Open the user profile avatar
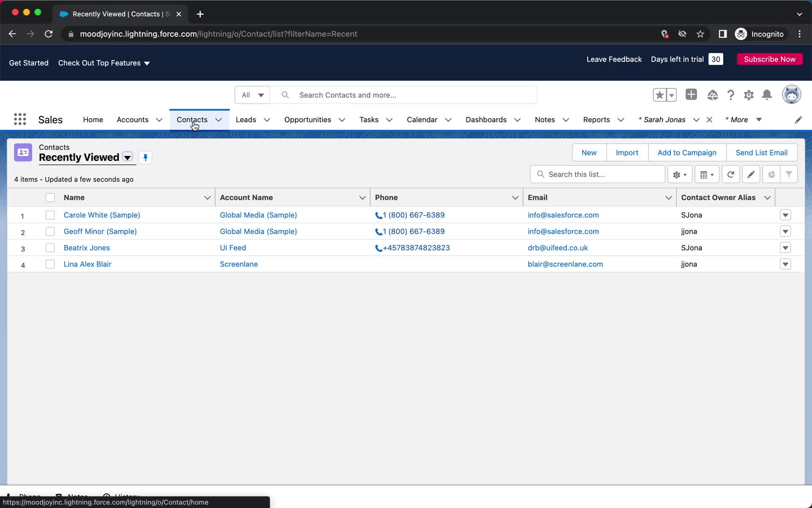This screenshot has height=508, width=812. point(791,94)
